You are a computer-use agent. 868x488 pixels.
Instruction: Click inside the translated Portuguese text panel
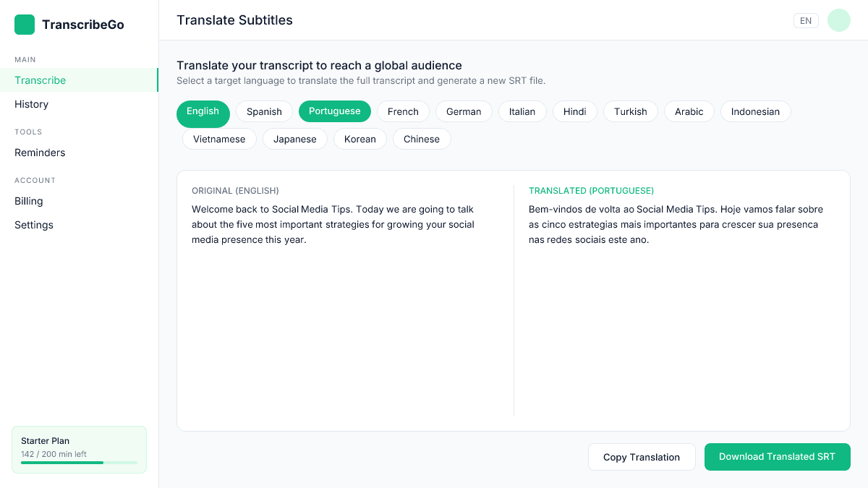[680, 304]
